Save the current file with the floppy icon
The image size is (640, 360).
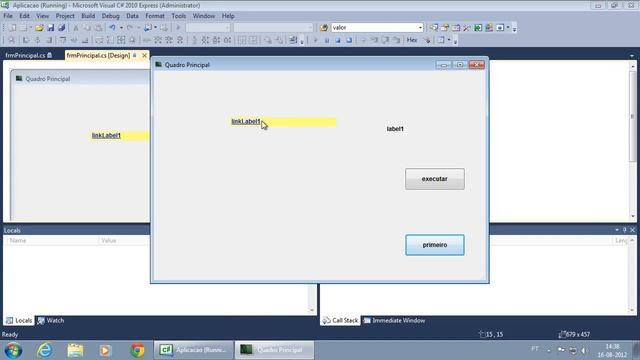click(x=51, y=28)
